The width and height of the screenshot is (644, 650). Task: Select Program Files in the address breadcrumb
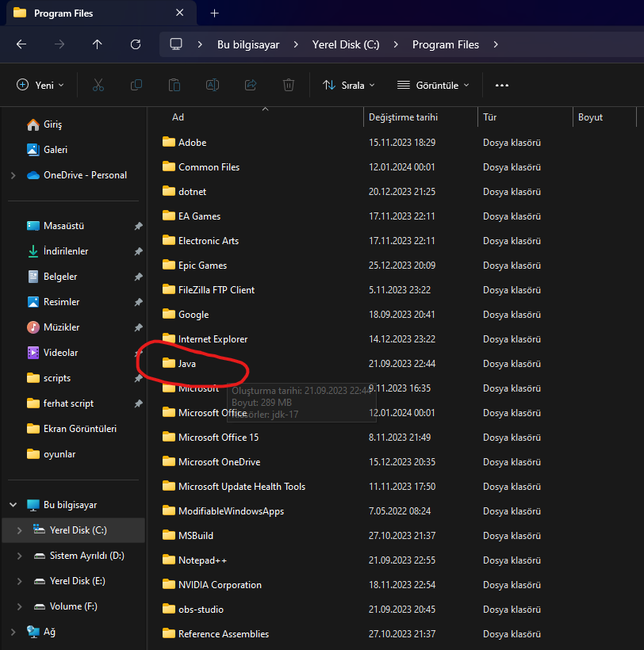(446, 44)
